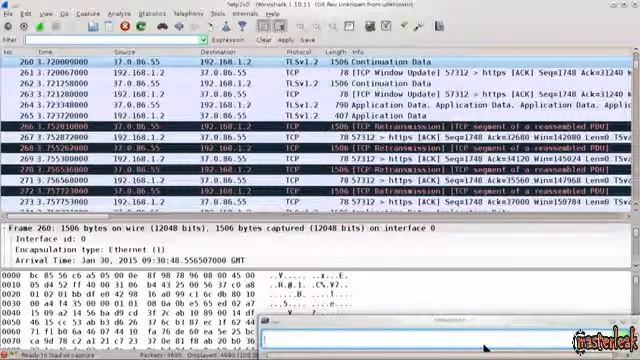The image size is (640, 360).
Task: Select packet 273 ACK row
Action: [316, 202]
